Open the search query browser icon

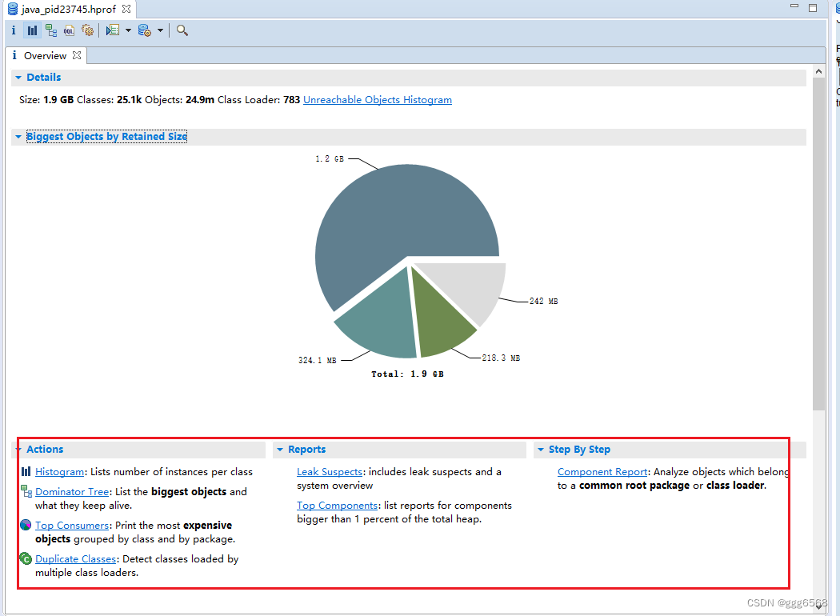pos(182,30)
